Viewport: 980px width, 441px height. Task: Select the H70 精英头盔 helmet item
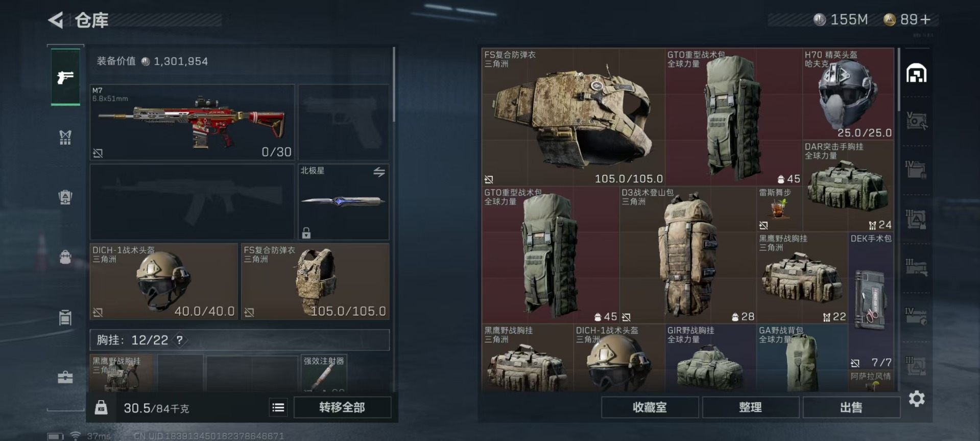pyautogui.click(x=848, y=94)
